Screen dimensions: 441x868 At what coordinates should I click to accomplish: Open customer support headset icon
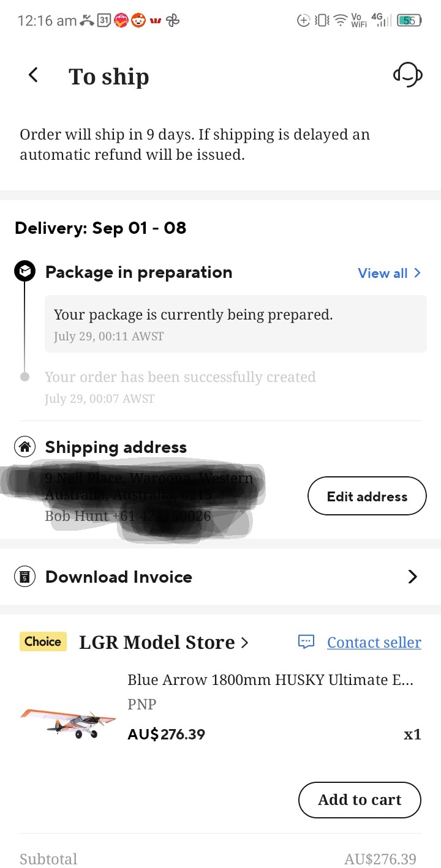point(408,75)
